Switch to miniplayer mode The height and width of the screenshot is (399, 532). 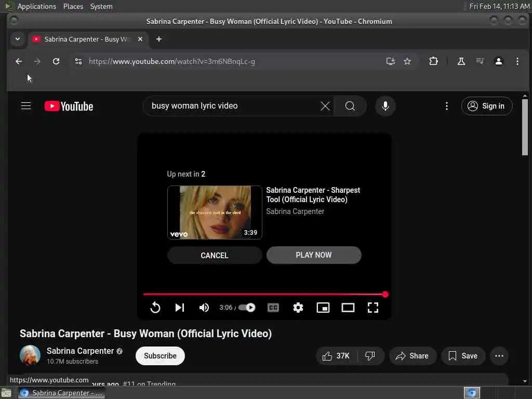323,308
